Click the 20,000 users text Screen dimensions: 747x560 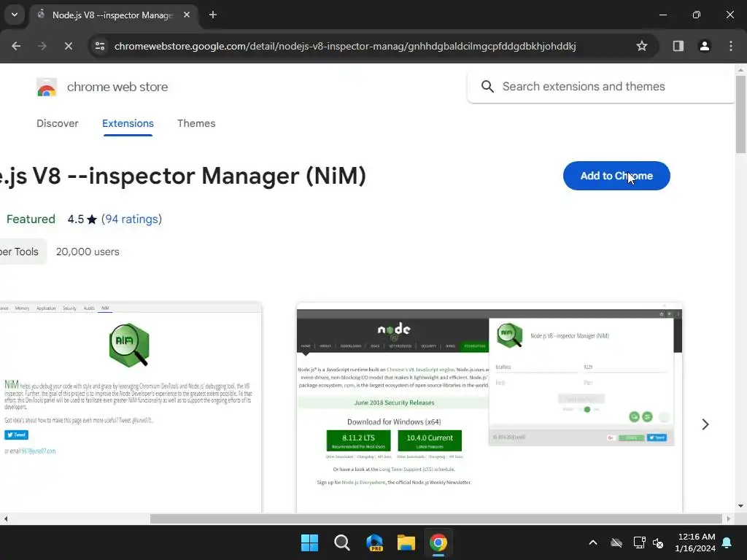88,252
